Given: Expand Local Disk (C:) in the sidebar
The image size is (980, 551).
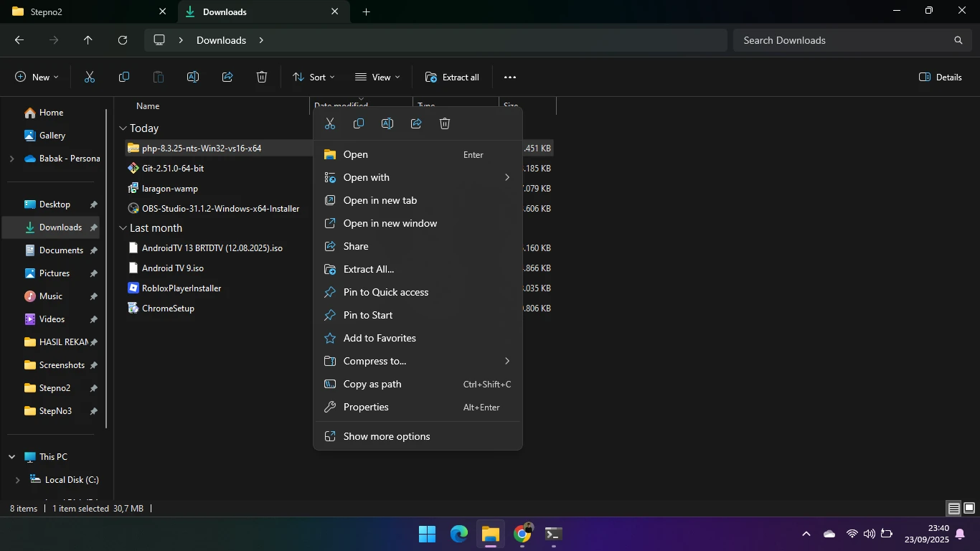Looking at the screenshot, I should tap(17, 480).
